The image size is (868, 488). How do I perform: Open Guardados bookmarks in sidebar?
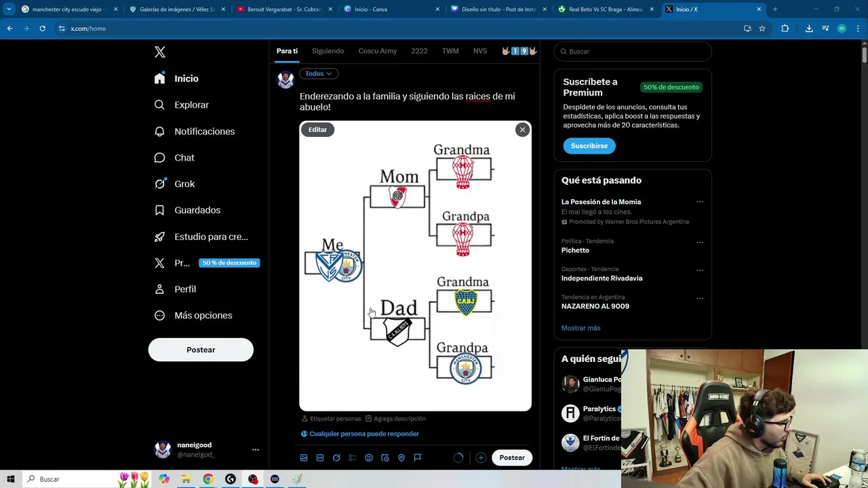pos(187,210)
